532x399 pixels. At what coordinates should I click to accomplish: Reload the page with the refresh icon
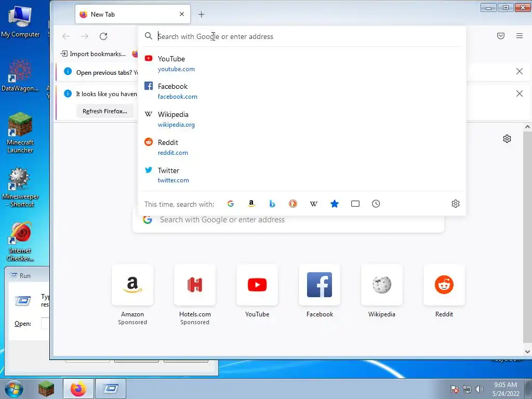pyautogui.click(x=103, y=36)
